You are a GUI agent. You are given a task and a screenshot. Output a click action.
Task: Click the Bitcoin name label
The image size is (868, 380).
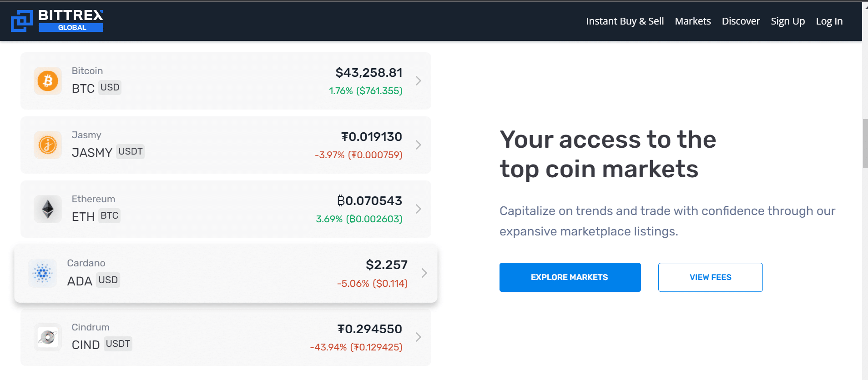(x=87, y=71)
